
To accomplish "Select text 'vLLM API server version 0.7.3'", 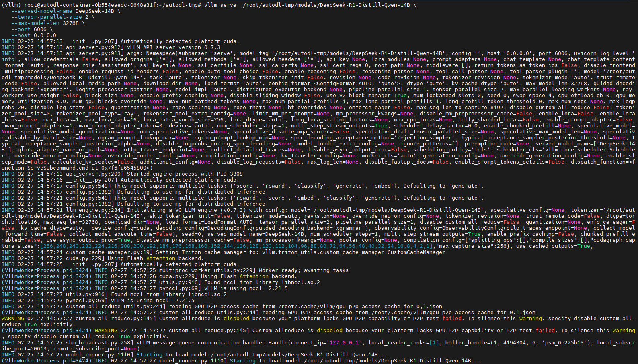I will pos(173,47).
